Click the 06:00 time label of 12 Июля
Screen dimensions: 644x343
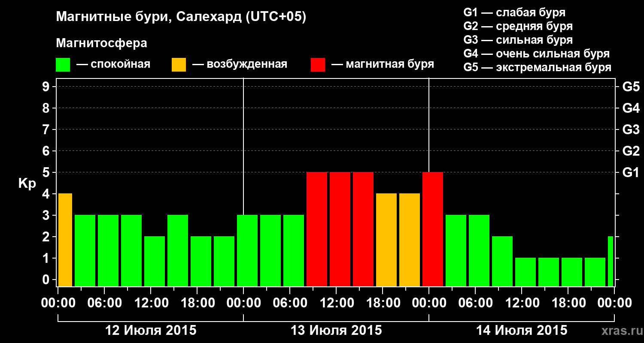[x=104, y=303]
